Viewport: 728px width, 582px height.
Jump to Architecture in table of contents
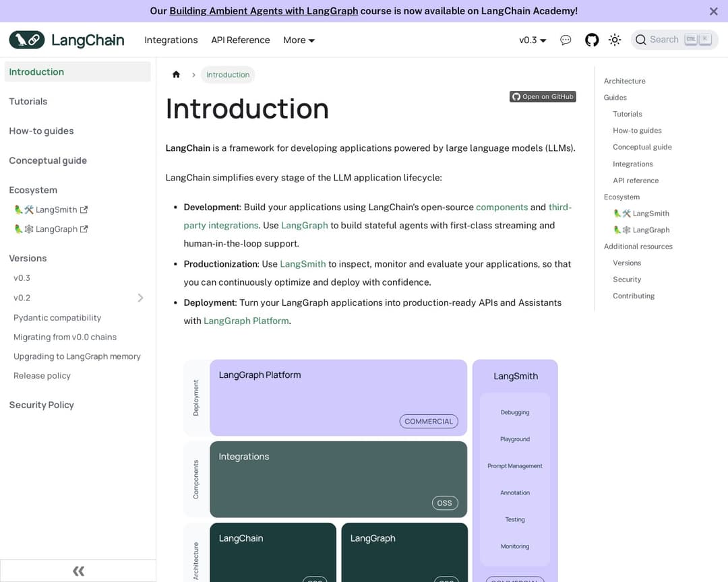tap(624, 81)
